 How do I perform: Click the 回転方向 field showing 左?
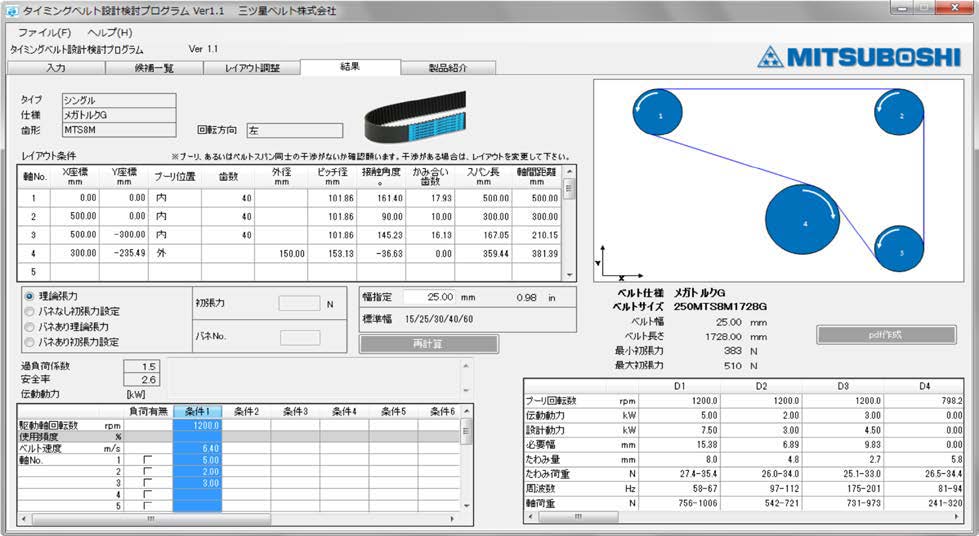point(295,130)
